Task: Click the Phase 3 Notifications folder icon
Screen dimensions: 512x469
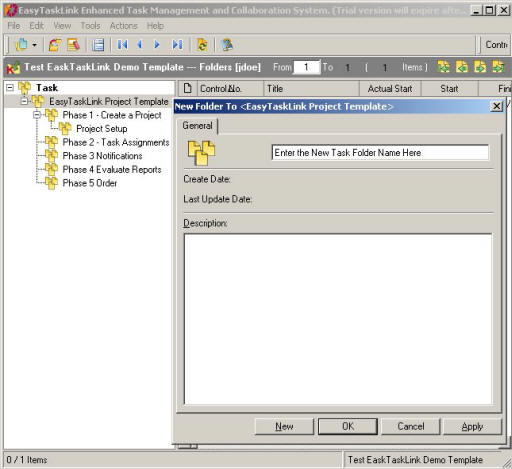Action: point(51,155)
